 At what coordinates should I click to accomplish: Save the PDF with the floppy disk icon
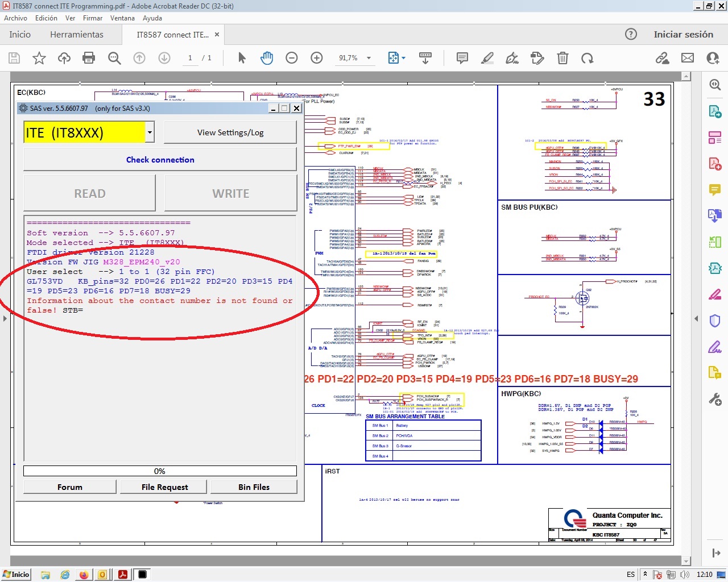pyautogui.click(x=14, y=58)
